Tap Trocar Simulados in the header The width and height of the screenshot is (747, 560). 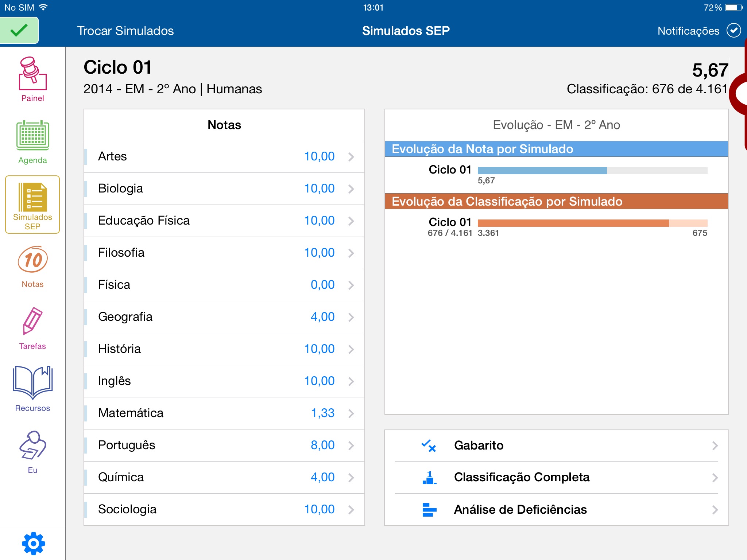(x=125, y=31)
